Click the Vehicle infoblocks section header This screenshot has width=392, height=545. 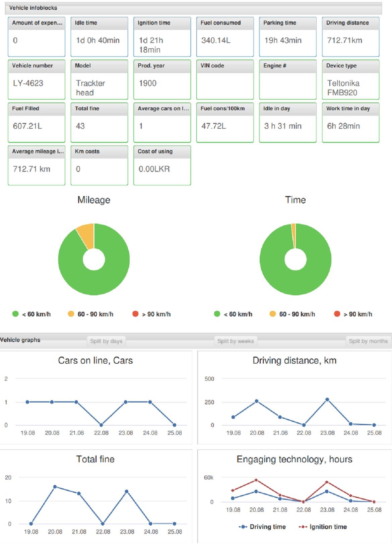click(194, 8)
